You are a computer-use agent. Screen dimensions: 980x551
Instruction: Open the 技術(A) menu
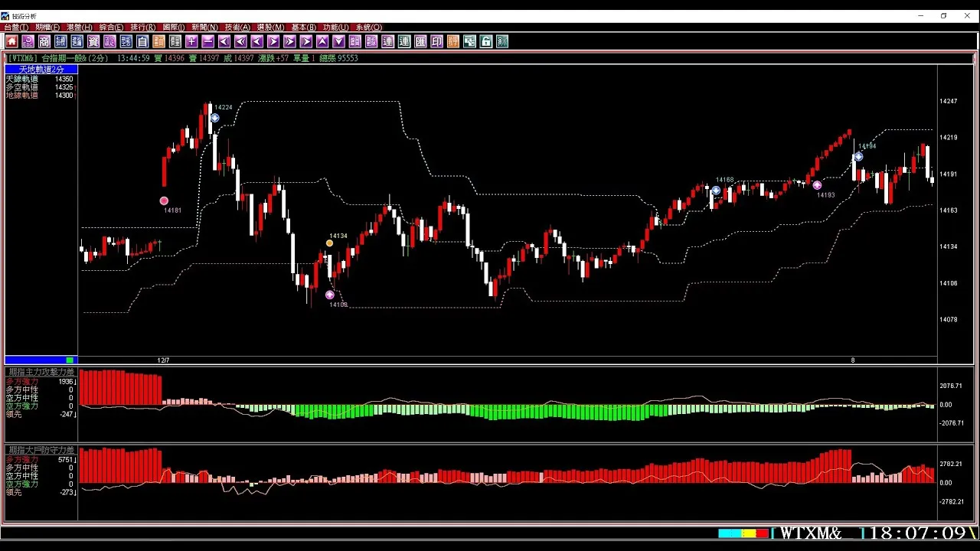(238, 28)
